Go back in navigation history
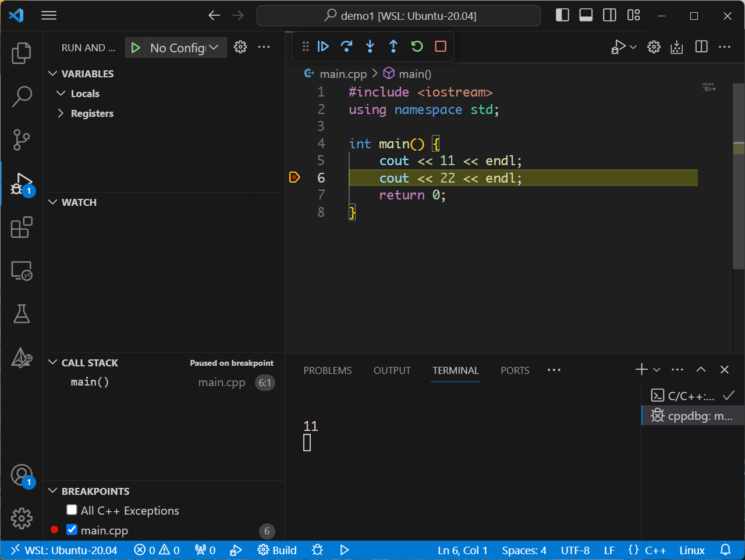The height and width of the screenshot is (560, 745). click(x=214, y=16)
